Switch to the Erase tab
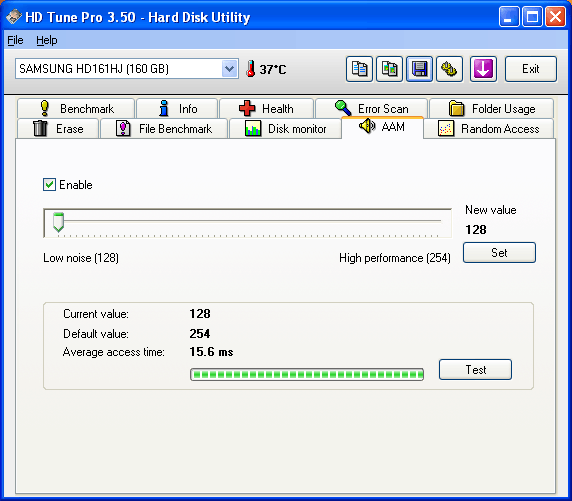This screenshot has width=572, height=501. 58,129
